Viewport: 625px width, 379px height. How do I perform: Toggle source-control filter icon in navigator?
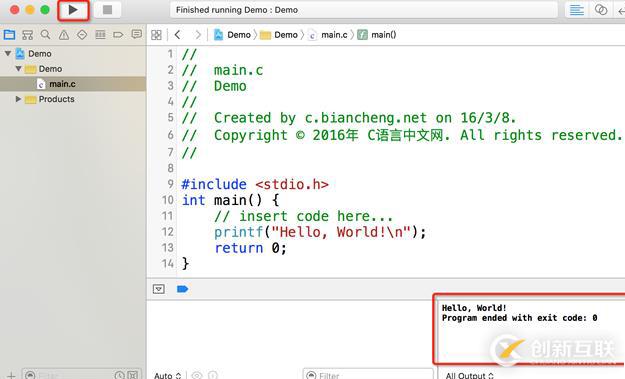(132, 375)
